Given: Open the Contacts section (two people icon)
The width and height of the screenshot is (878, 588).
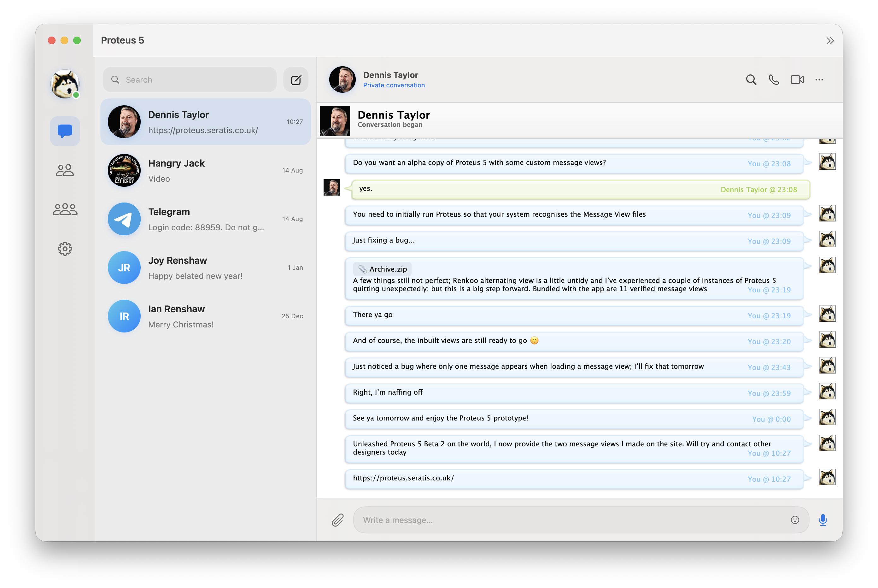Looking at the screenshot, I should point(65,170).
